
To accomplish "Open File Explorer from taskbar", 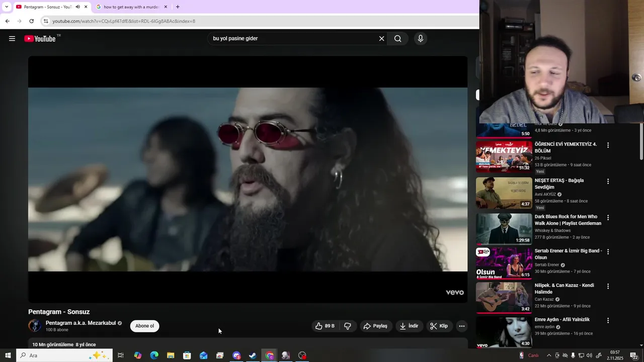I will 171,355.
